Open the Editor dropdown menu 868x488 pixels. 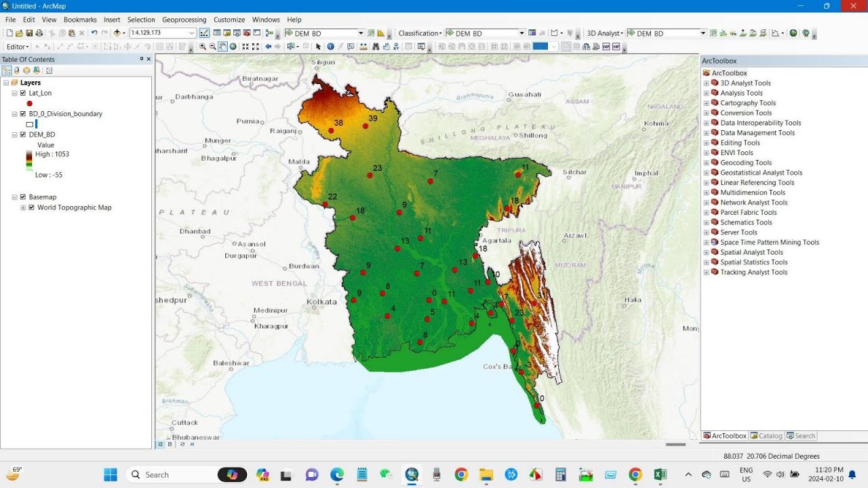pyautogui.click(x=18, y=47)
